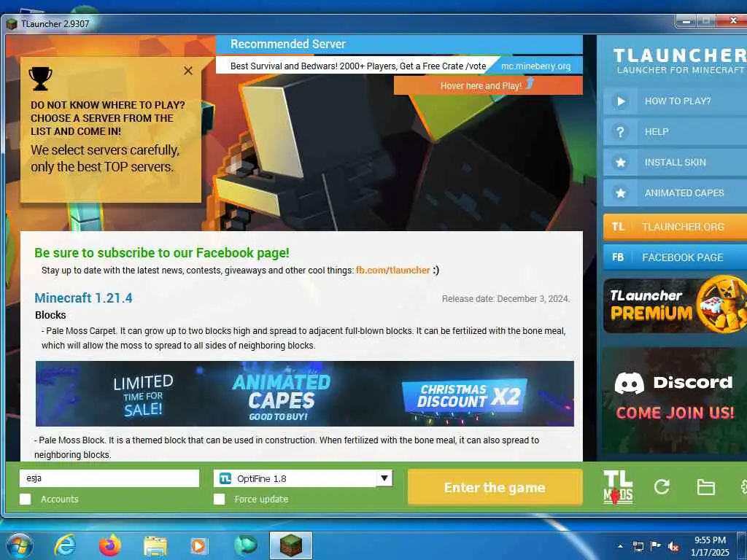Click the TLauncher logo header
This screenshot has height=560, width=747.
coord(679,60)
